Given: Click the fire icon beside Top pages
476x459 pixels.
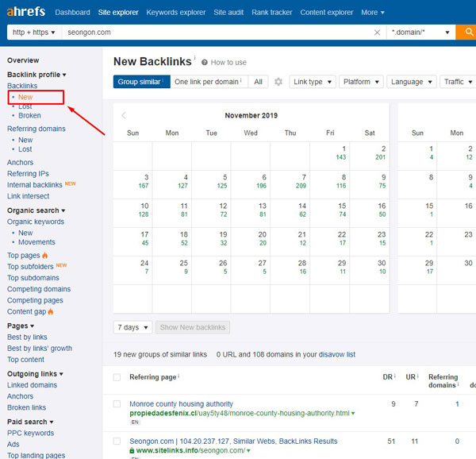Looking at the screenshot, I should point(45,255).
